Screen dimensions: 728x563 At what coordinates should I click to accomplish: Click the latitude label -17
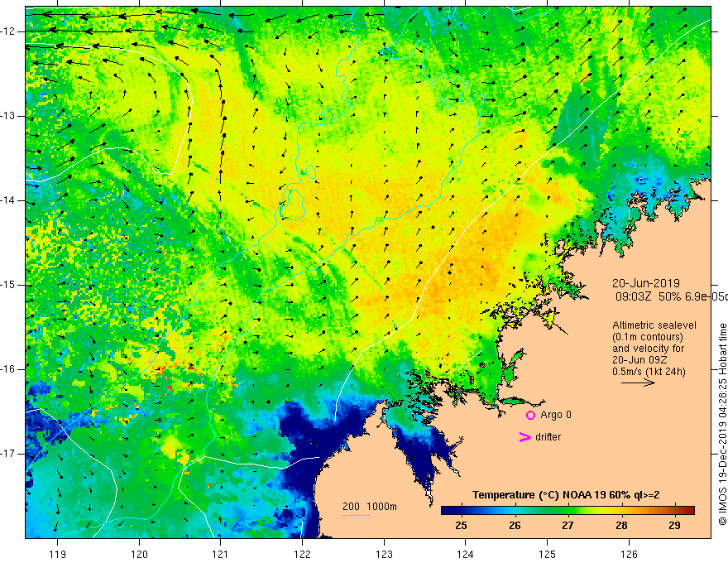pyautogui.click(x=9, y=454)
